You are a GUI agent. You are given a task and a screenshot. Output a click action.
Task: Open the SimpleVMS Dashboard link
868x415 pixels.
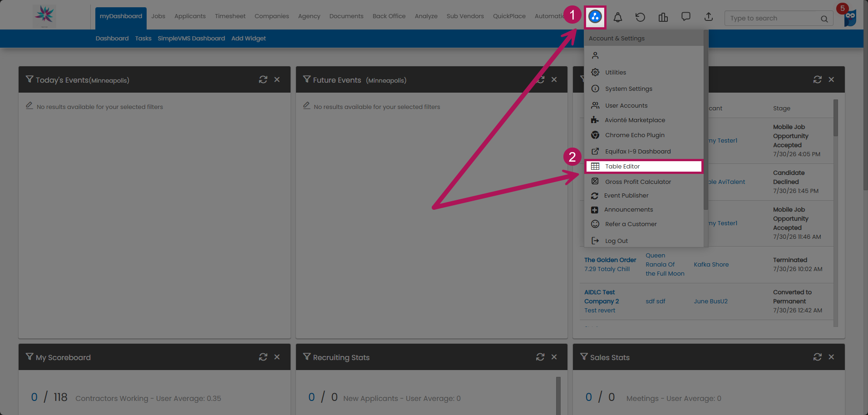point(191,38)
